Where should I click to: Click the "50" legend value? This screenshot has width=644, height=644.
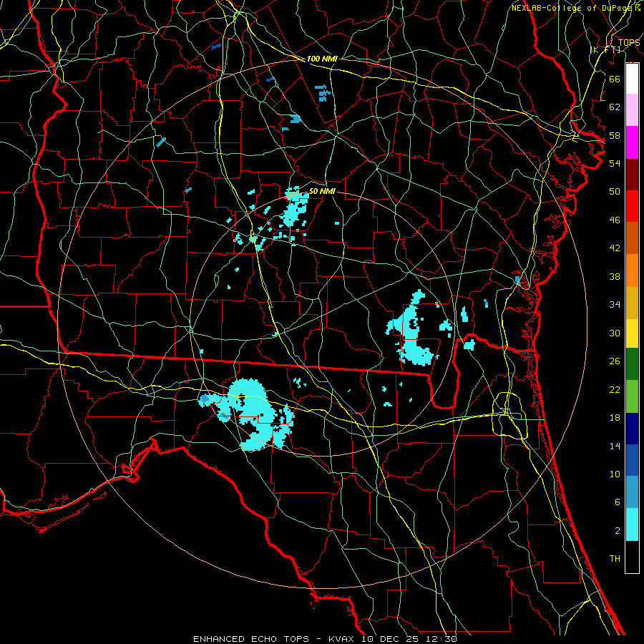click(x=615, y=192)
